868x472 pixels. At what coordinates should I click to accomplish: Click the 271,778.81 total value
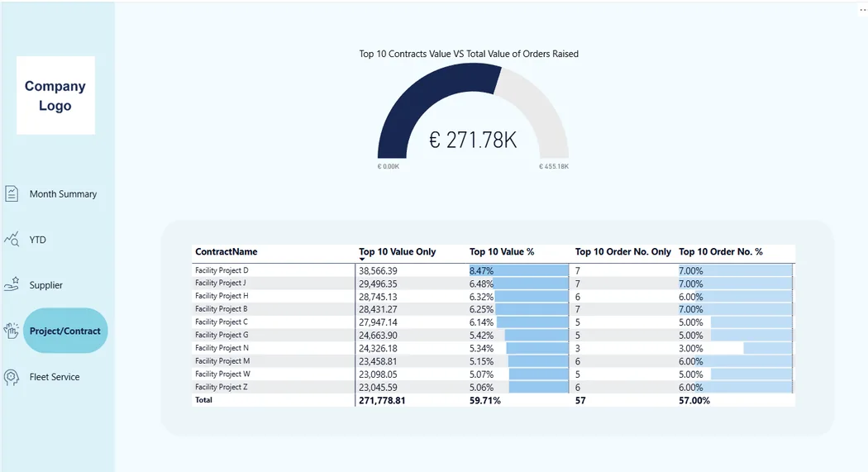[x=382, y=401]
